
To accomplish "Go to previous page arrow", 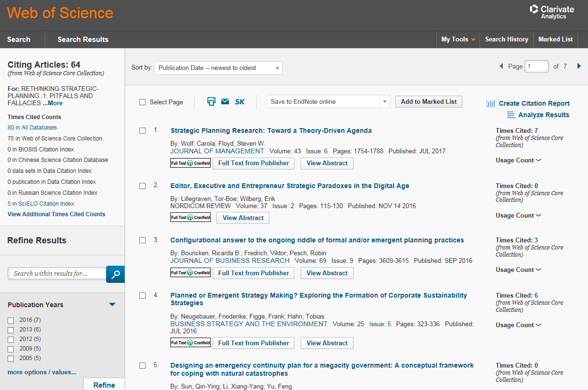I will [x=501, y=66].
